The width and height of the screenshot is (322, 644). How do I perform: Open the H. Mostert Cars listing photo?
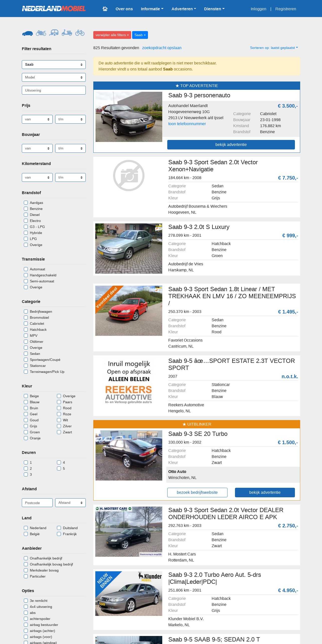coord(129,532)
